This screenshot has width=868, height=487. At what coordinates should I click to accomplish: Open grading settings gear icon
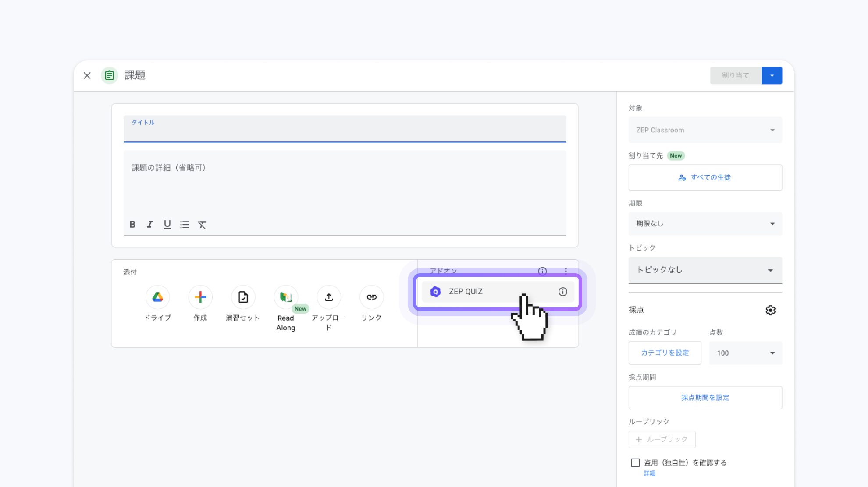tap(770, 310)
